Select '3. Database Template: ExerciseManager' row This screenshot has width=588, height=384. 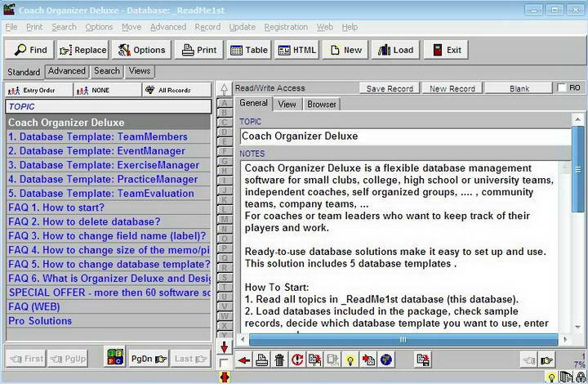pyautogui.click(x=109, y=165)
